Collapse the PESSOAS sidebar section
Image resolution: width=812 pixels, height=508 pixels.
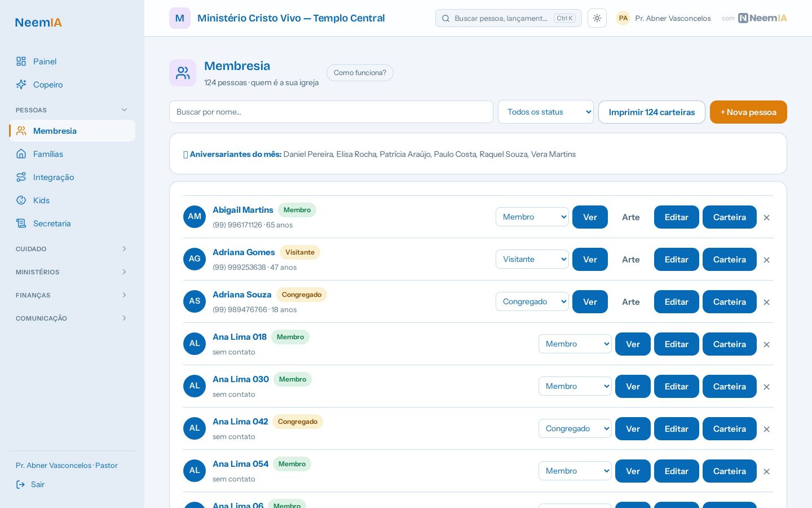click(x=72, y=110)
